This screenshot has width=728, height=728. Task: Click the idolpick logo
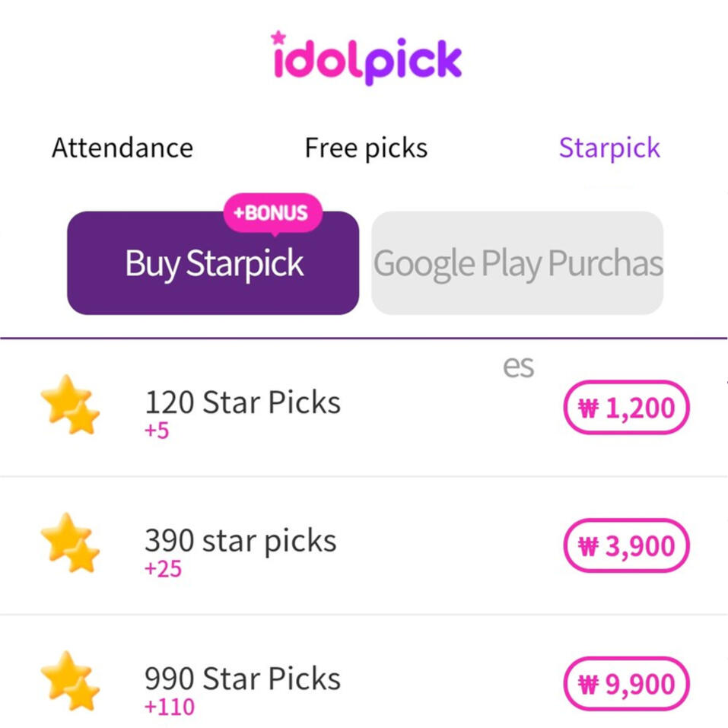(366, 59)
